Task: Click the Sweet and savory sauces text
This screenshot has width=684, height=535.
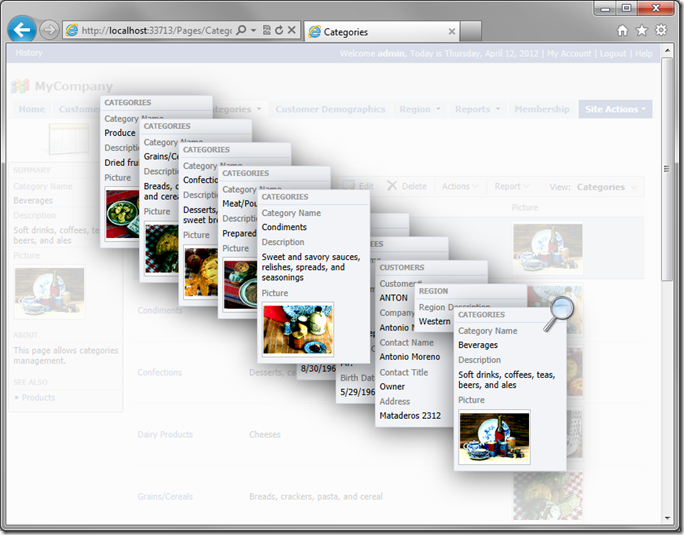Action: pyautogui.click(x=311, y=267)
